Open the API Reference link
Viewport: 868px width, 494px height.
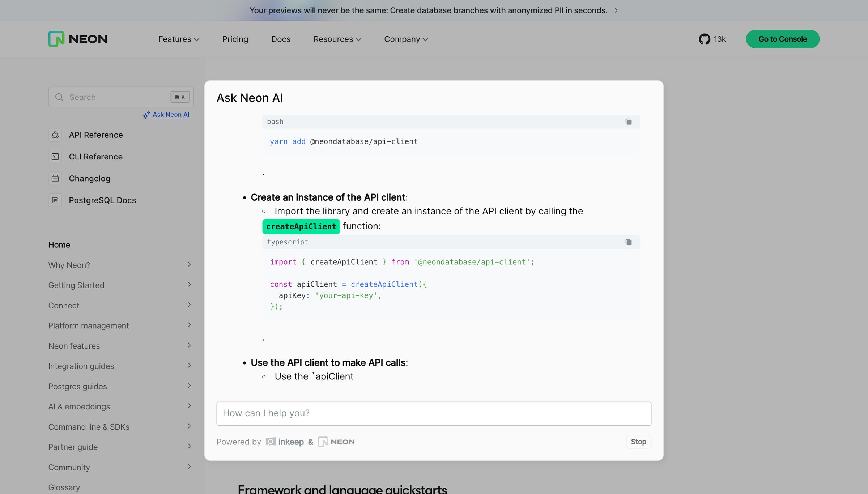pyautogui.click(x=96, y=135)
